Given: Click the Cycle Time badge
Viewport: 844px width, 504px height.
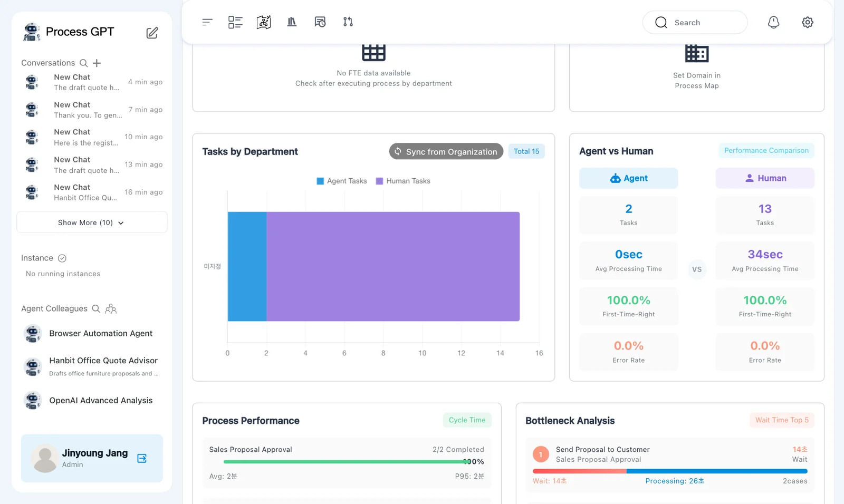Looking at the screenshot, I should pos(467,420).
